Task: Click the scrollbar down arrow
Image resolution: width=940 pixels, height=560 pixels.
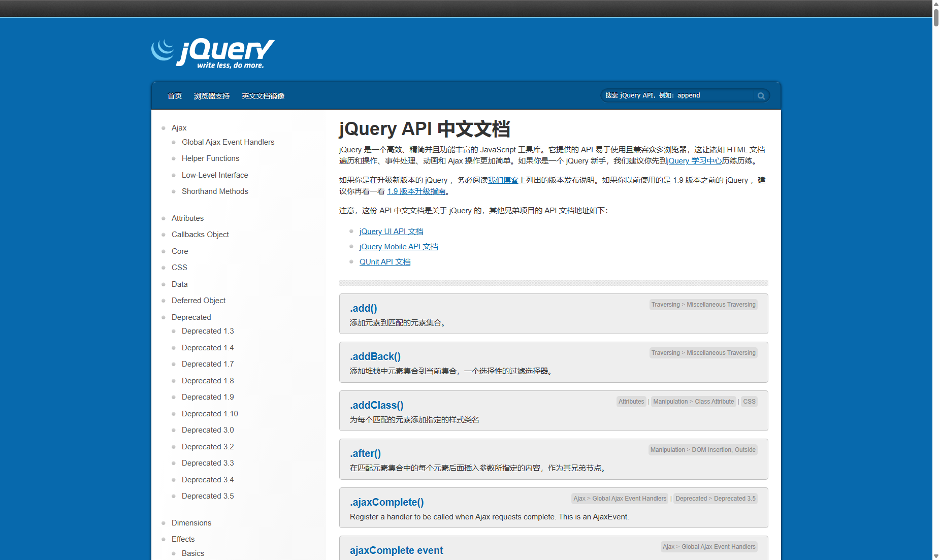Action: 936,556
